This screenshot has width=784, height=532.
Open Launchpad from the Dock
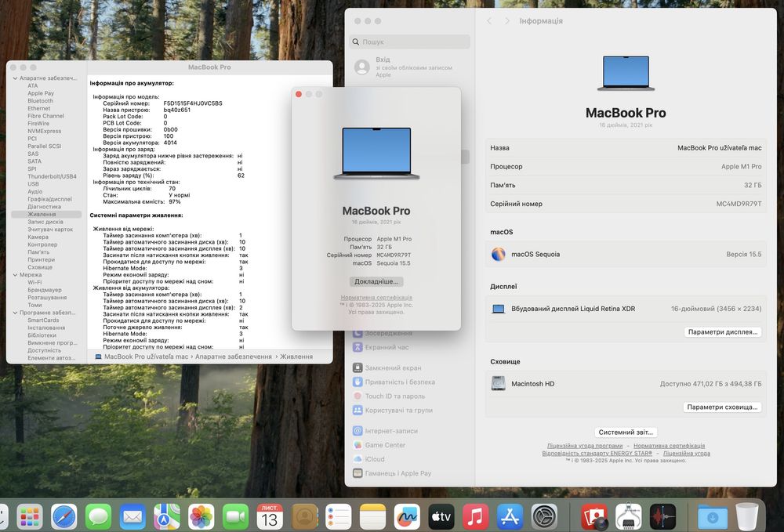click(30, 516)
